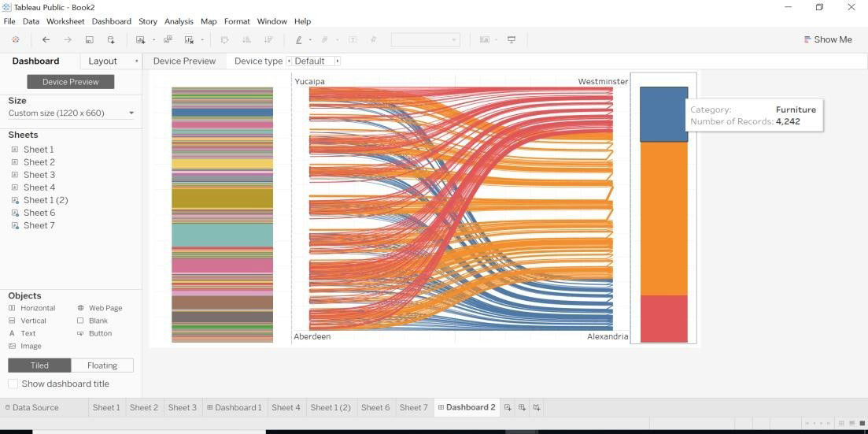Create a new worksheet toolbar icon
868x434 pixels.
click(x=141, y=40)
